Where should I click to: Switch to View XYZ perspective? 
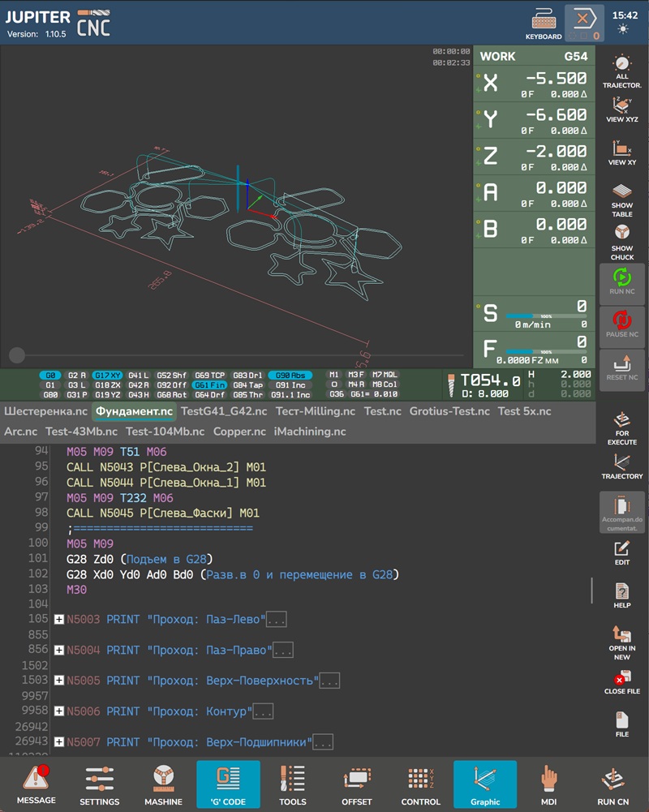pyautogui.click(x=621, y=109)
